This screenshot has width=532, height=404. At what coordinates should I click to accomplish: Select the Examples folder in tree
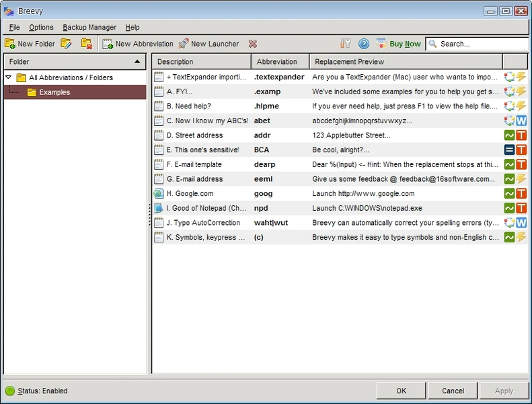point(54,92)
